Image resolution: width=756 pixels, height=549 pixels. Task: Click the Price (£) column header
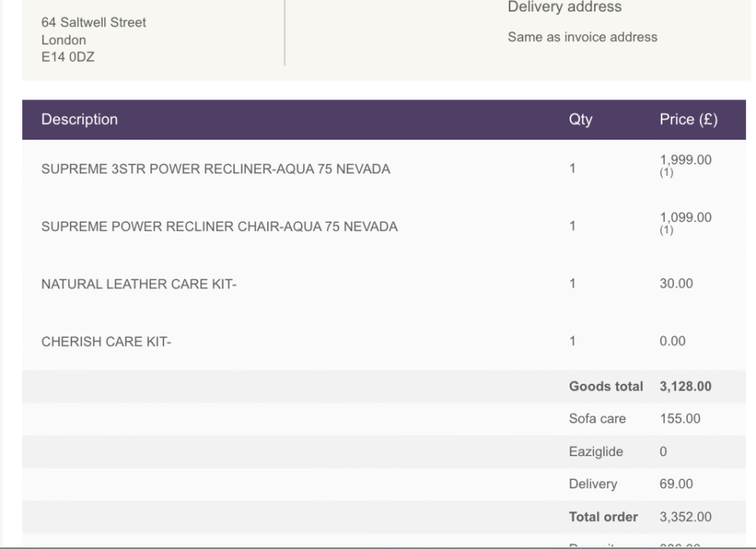coord(688,120)
